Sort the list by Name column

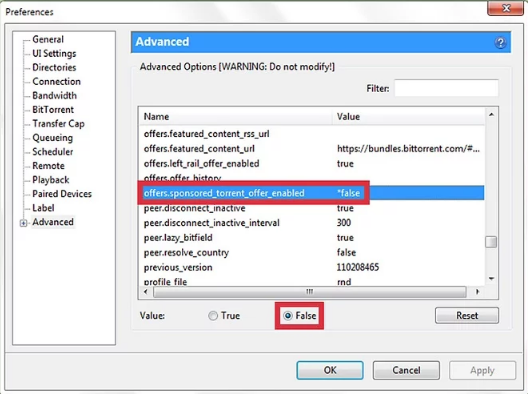click(x=236, y=117)
